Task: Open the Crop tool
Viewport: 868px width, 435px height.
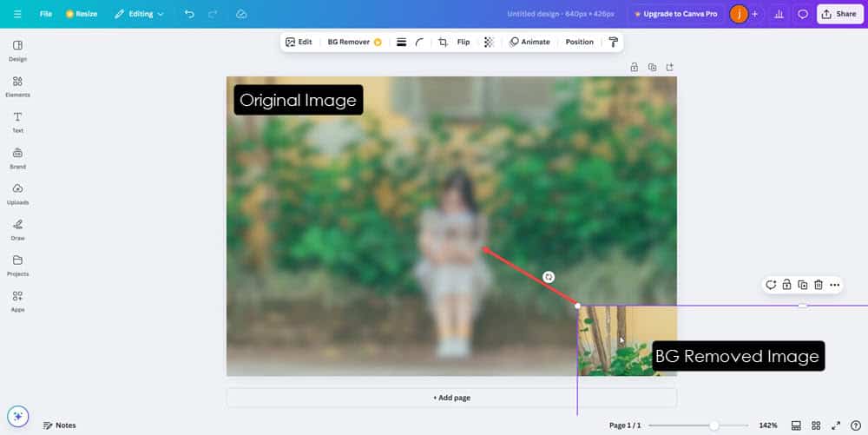Action: (x=443, y=42)
